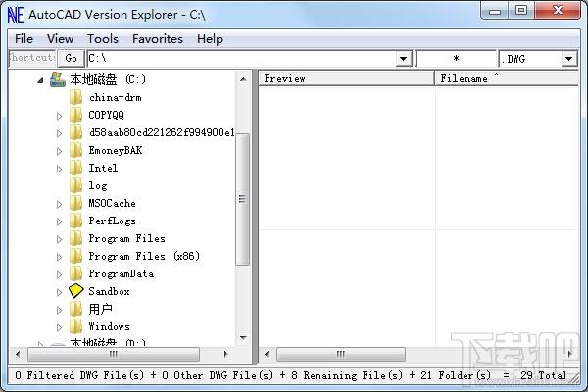Click the folder tree scroll right arrow
588x392 pixels.
225,354
